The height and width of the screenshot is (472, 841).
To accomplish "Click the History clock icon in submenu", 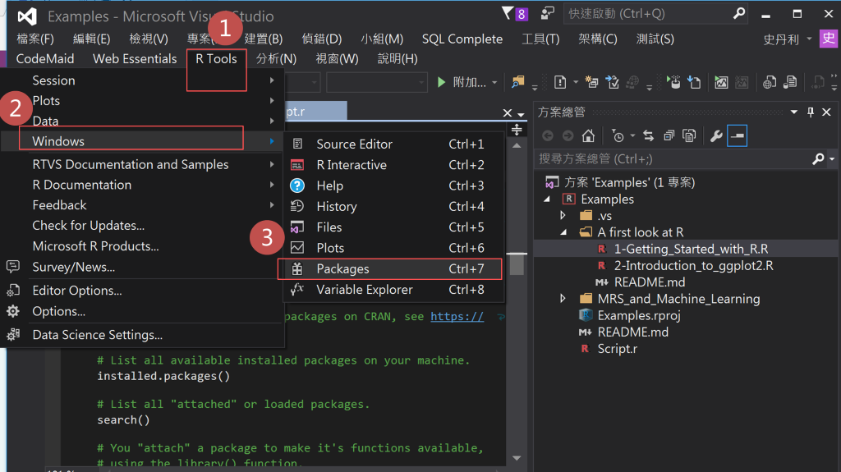I will tap(297, 206).
